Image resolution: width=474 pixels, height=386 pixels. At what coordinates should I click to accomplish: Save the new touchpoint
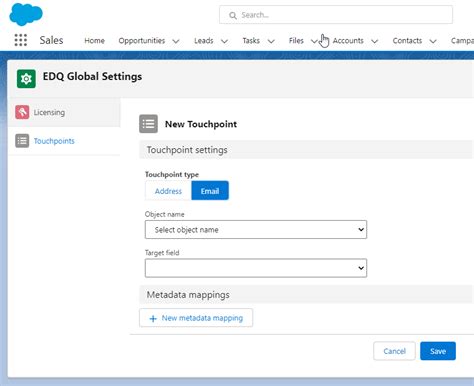438,351
